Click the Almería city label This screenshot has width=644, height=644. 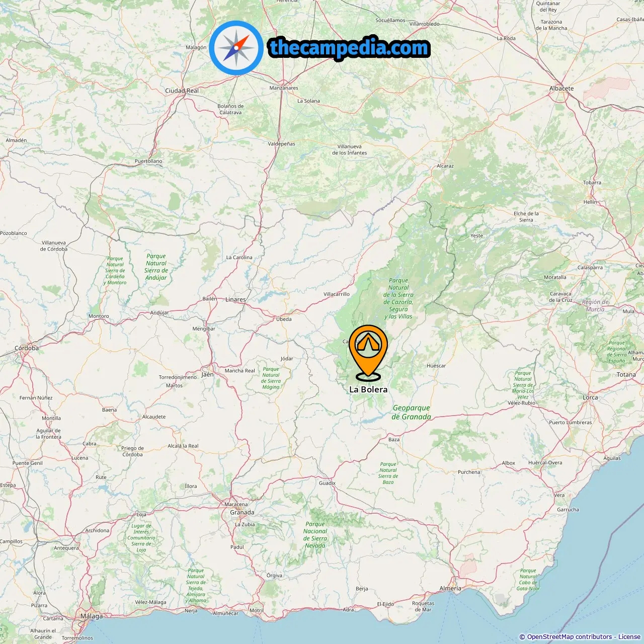tap(450, 589)
